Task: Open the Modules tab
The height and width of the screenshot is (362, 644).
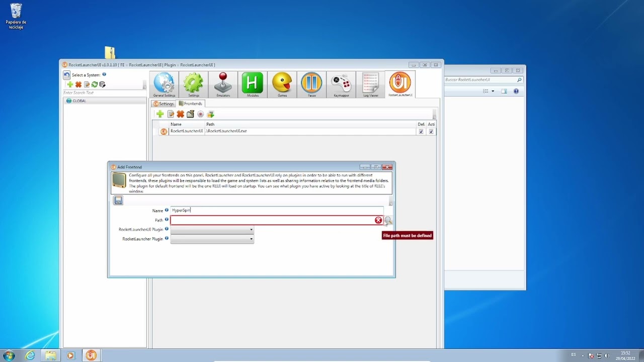Action: pos(252,84)
